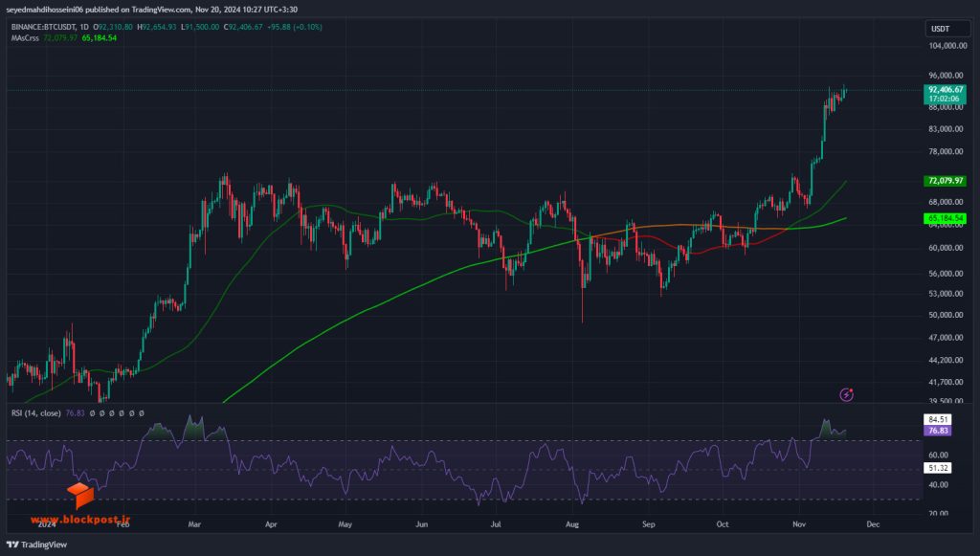
Task: Click the BINANCE:BTCUSDT symbol label
Action: pyautogui.click(x=44, y=28)
